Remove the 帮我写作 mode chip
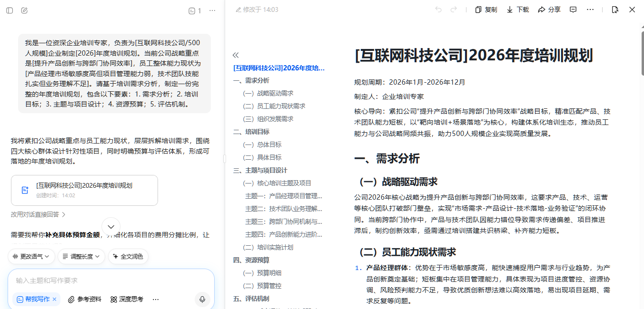The height and width of the screenshot is (309, 644). tap(54, 299)
